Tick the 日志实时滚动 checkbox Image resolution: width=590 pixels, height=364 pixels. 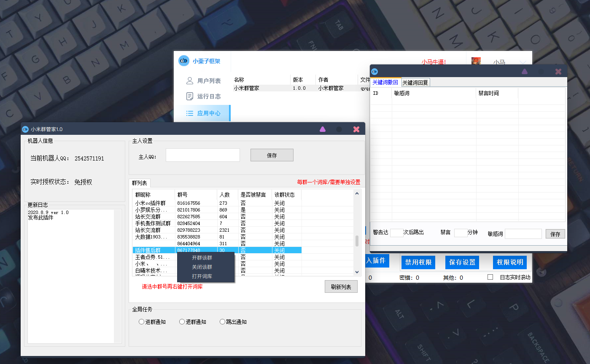(490, 277)
